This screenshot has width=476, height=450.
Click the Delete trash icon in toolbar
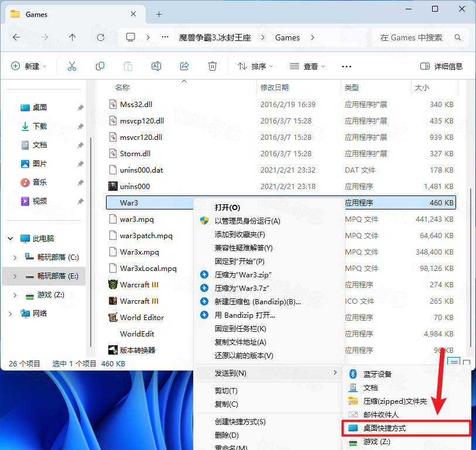tap(212, 66)
